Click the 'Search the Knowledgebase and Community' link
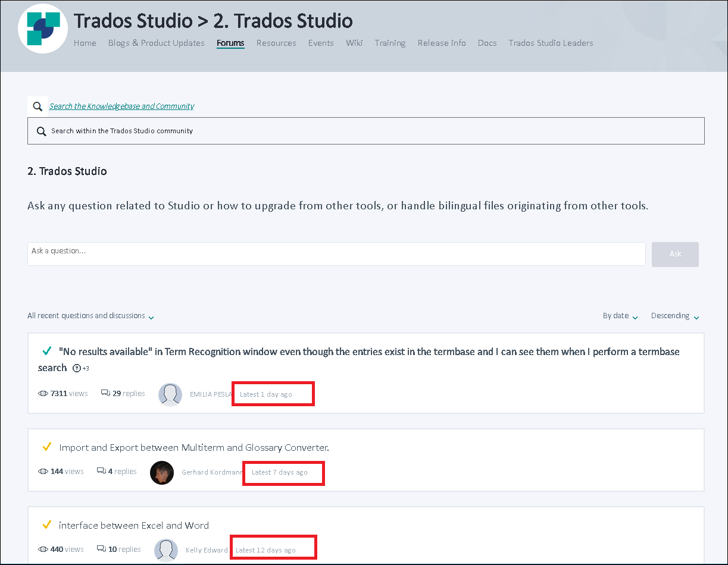The height and width of the screenshot is (565, 728). pos(121,106)
